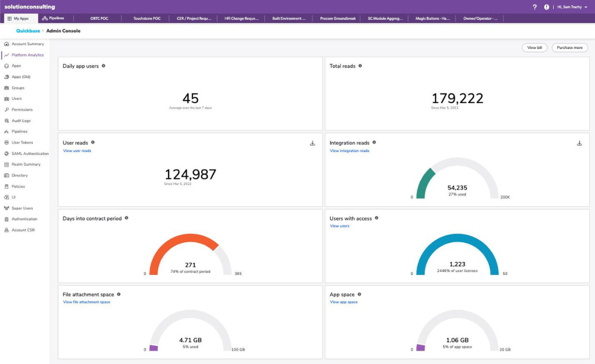595x364 pixels.
Task: Show info tooltip for User reads
Action: pos(92,142)
